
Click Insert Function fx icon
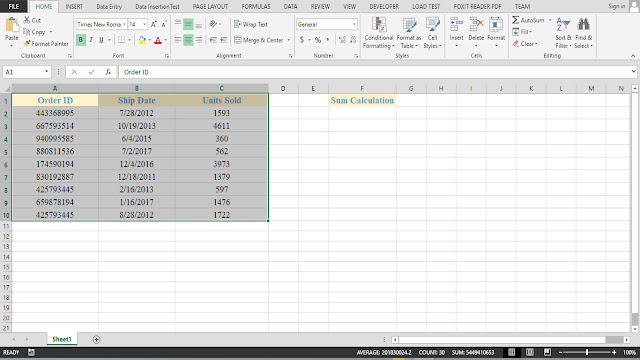tap(108, 72)
